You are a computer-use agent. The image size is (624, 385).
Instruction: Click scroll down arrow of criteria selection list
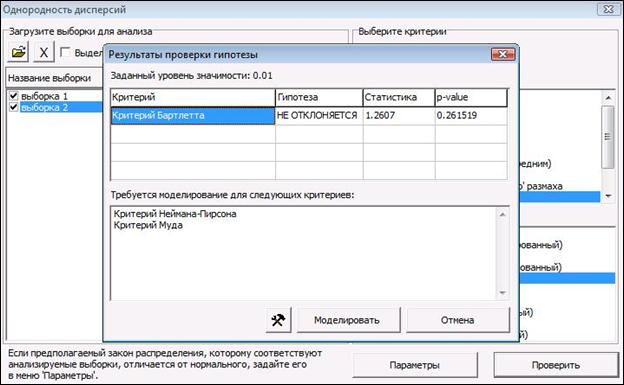coord(608,195)
